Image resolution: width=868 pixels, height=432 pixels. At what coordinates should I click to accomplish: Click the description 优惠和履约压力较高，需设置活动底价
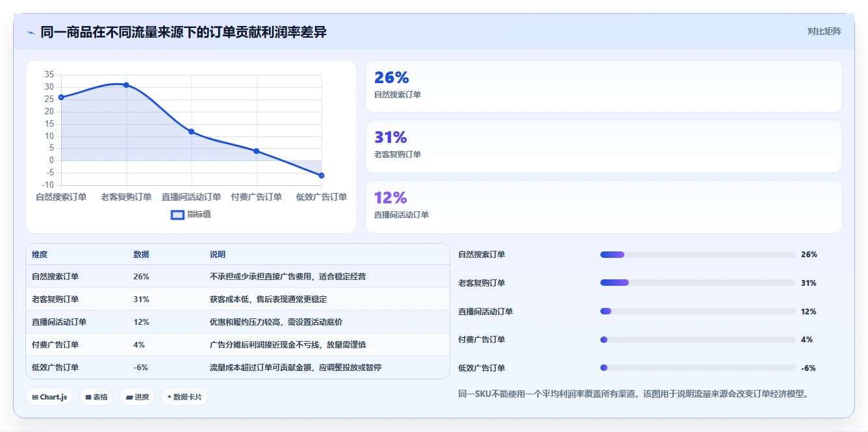click(x=276, y=322)
